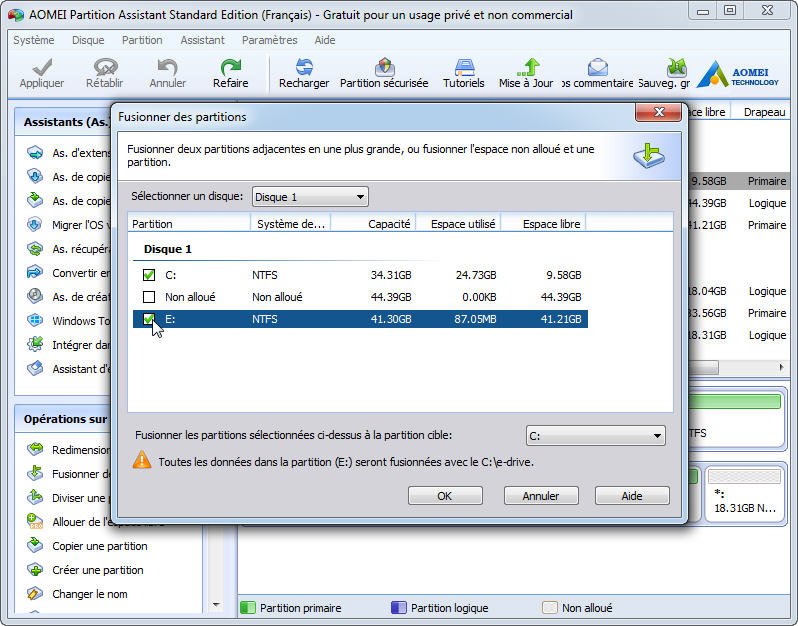Click the Partition primaire legend swatch
This screenshot has height=626, width=798.
247,608
